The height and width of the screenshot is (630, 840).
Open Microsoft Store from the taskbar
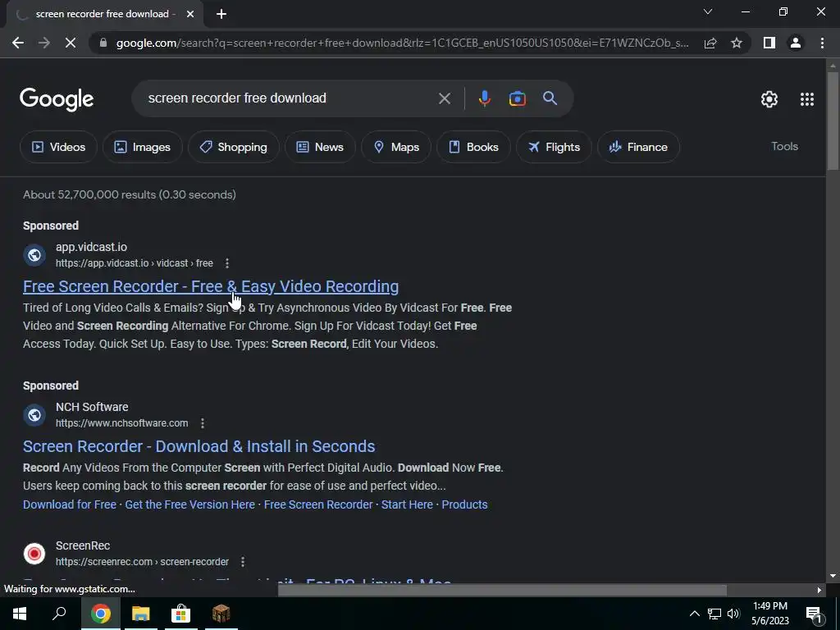point(181,614)
